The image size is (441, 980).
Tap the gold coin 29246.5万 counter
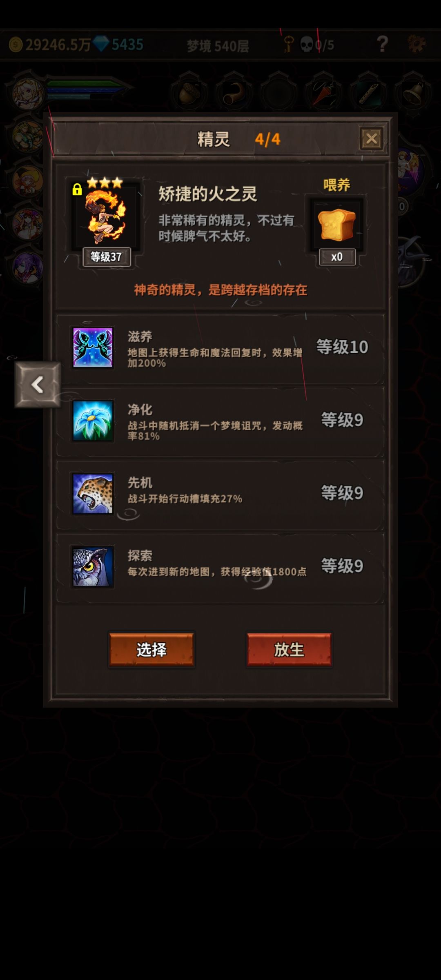[50, 45]
